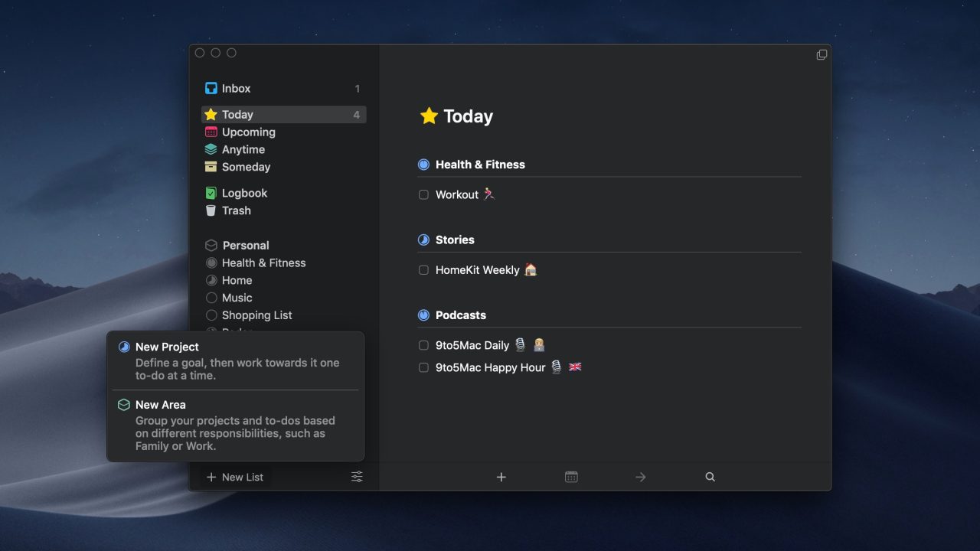
Task: Open Someday archive box list
Action: [211, 167]
